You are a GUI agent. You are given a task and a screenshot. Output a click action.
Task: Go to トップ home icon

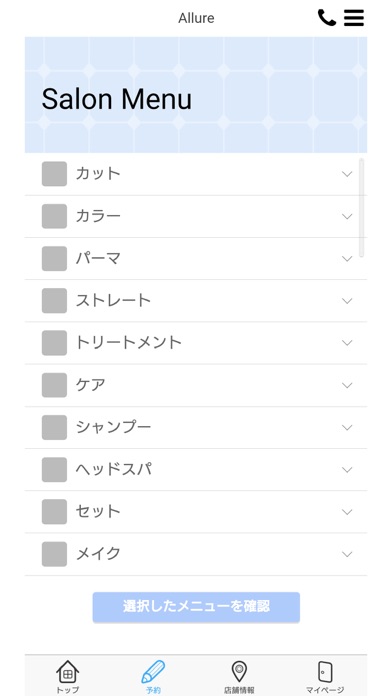[67, 672]
